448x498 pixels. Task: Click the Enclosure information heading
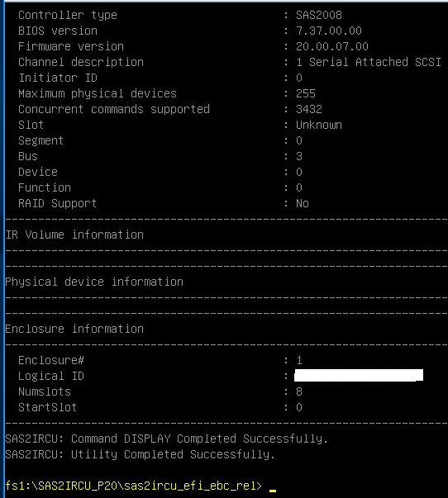[x=74, y=329]
